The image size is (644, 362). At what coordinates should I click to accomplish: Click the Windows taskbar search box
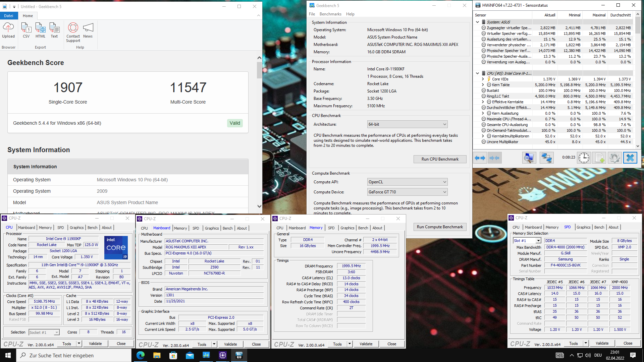[x=74, y=355]
